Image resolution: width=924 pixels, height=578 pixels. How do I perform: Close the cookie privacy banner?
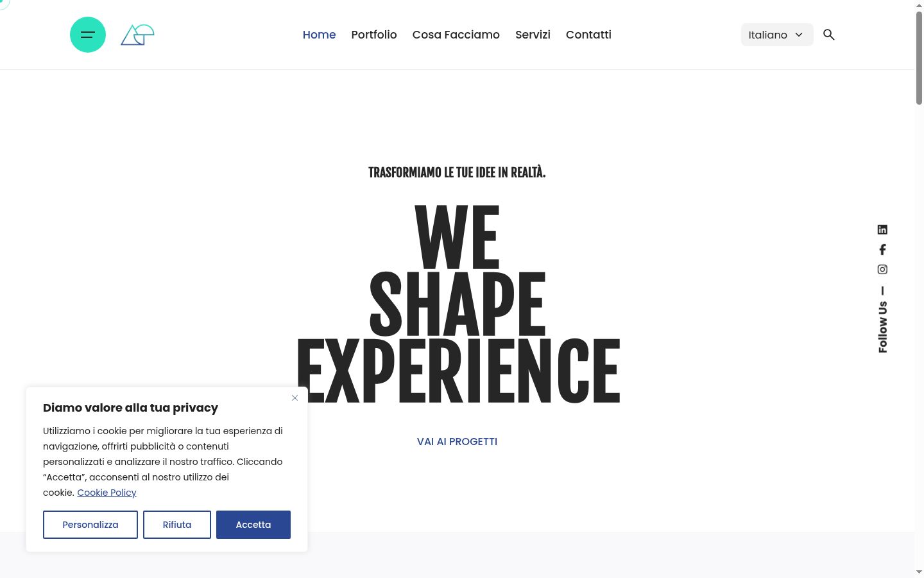tap(295, 398)
